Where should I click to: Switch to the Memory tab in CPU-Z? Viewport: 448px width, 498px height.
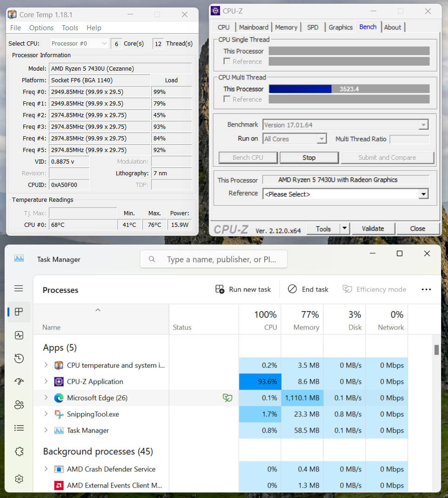coord(286,27)
